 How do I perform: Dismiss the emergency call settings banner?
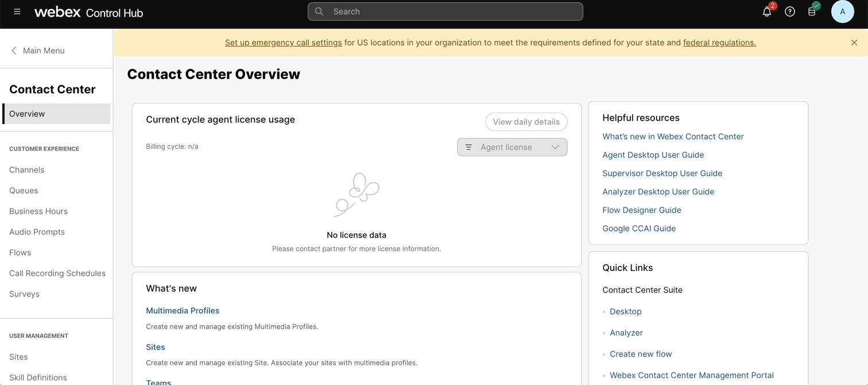point(854,43)
